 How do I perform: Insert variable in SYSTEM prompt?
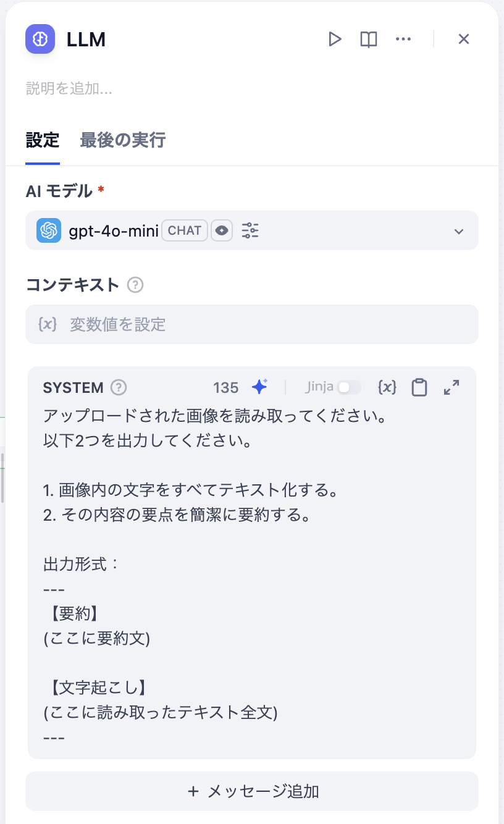(387, 387)
